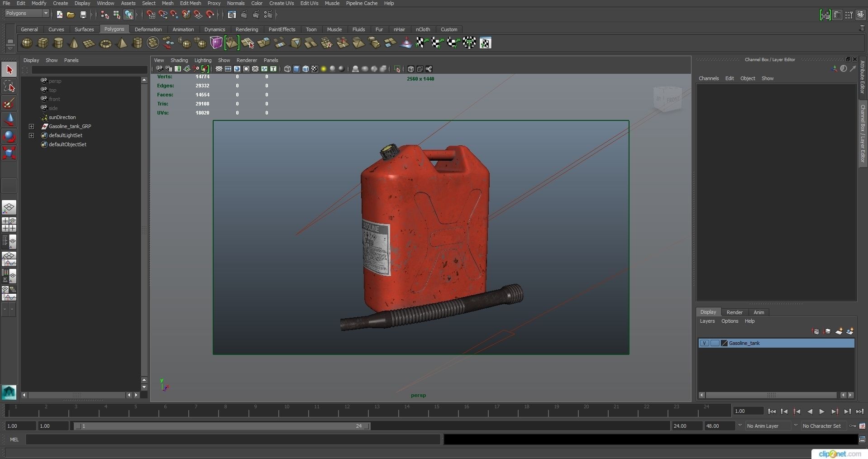Image resolution: width=868 pixels, height=459 pixels.
Task: Switch to four view layout icon
Action: 9,225
